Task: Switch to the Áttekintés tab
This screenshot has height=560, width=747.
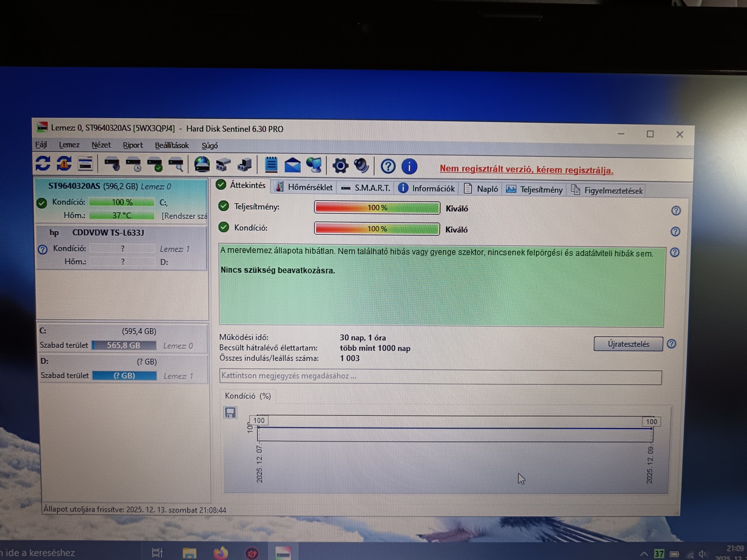Action: [241, 185]
